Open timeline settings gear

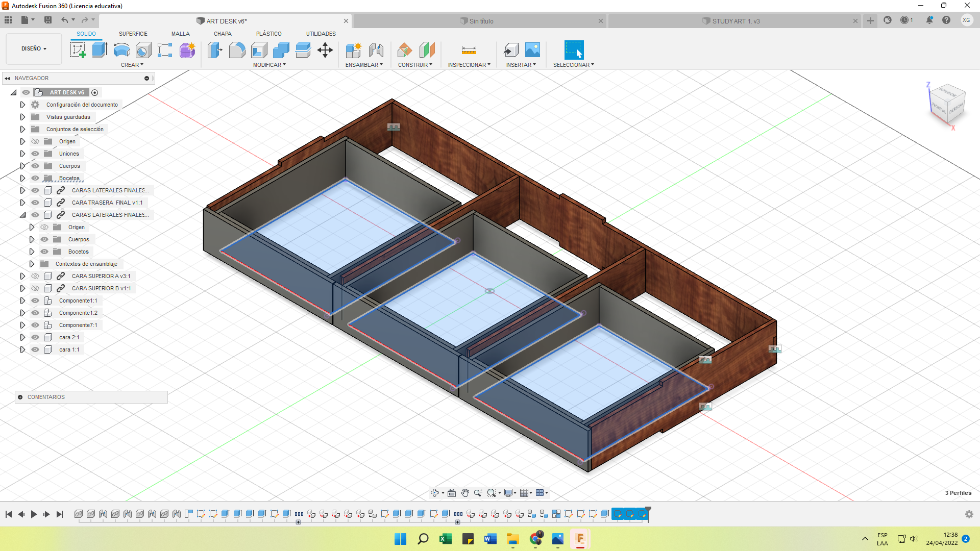point(969,514)
